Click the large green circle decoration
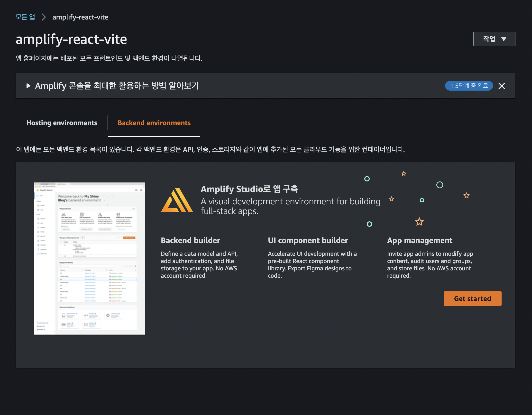This screenshot has height=415, width=532. coord(440,185)
